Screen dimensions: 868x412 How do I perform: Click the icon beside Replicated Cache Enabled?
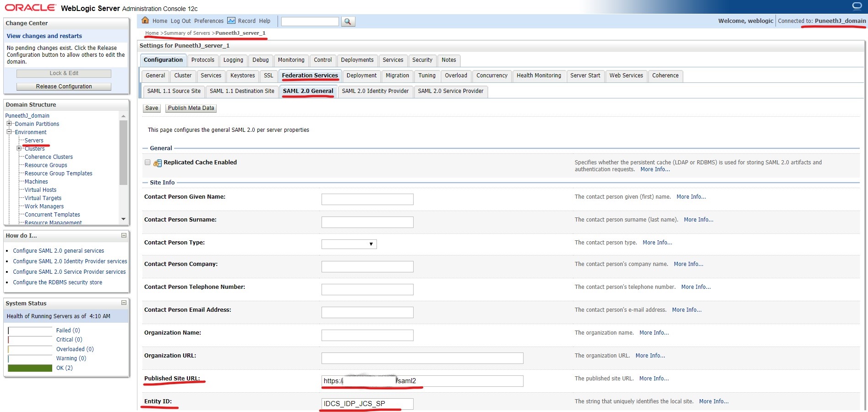pyautogui.click(x=158, y=163)
